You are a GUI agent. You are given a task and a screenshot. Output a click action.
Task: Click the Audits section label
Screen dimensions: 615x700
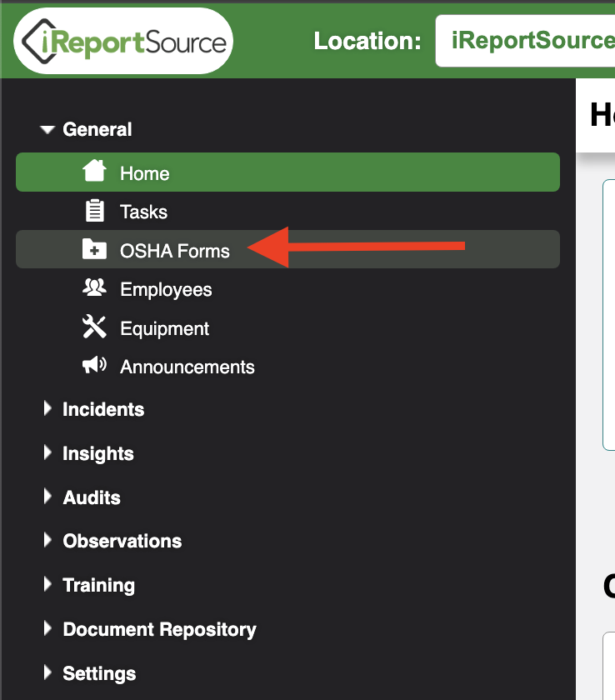point(92,497)
